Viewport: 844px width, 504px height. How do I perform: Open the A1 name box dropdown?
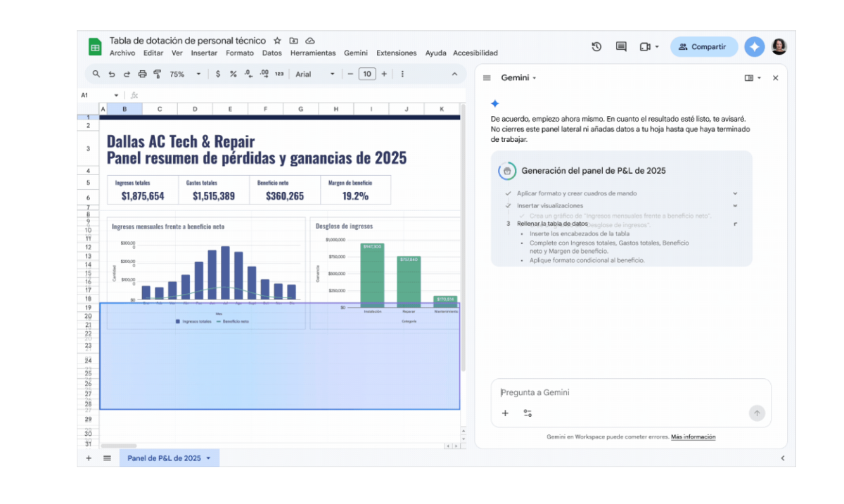coord(117,95)
